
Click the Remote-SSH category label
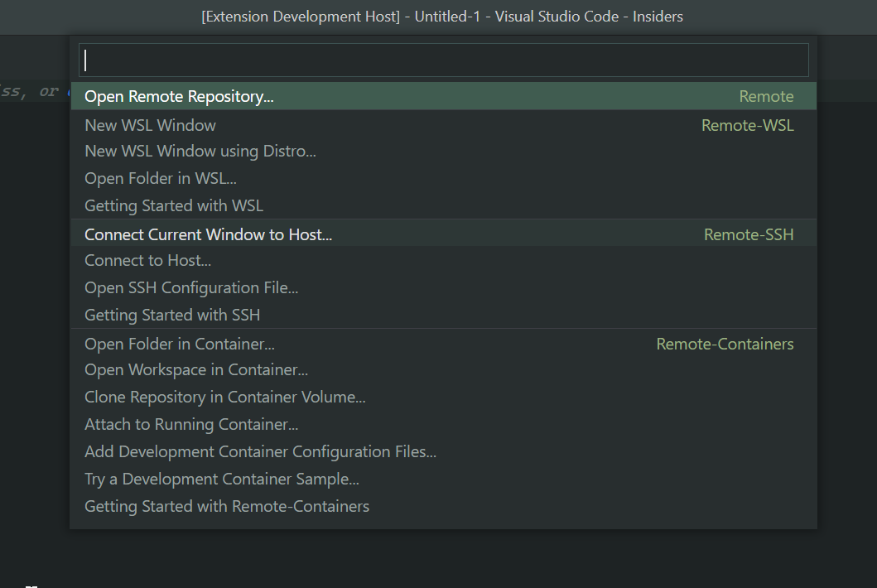[749, 234]
